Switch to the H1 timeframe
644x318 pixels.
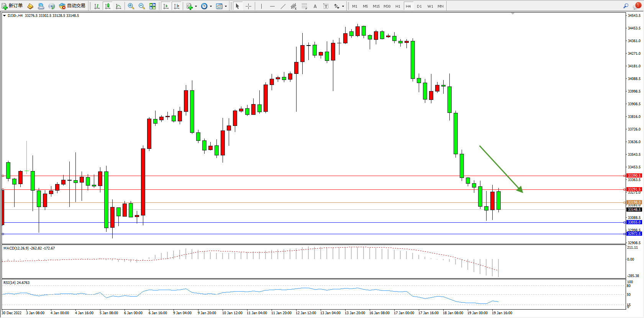coord(398,6)
